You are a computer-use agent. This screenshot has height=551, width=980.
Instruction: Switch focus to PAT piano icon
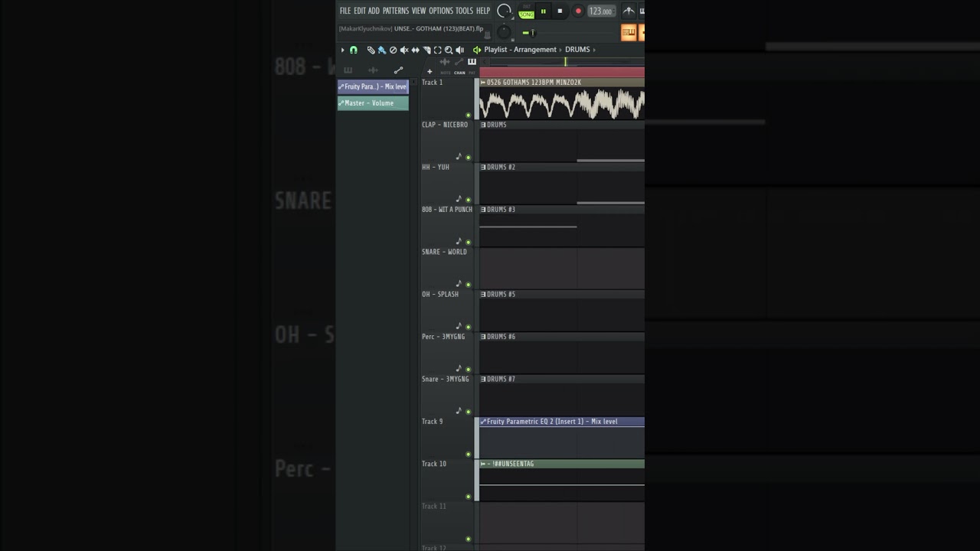click(x=472, y=62)
